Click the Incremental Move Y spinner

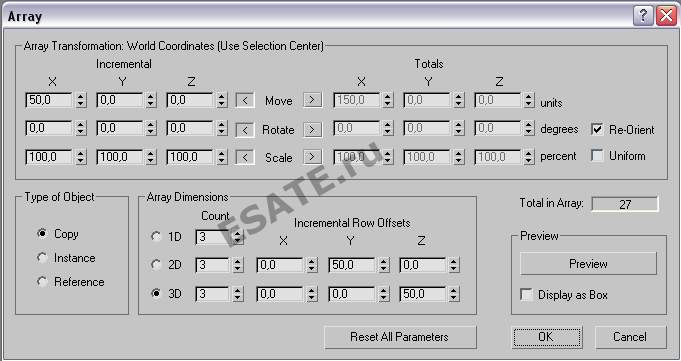(151, 100)
